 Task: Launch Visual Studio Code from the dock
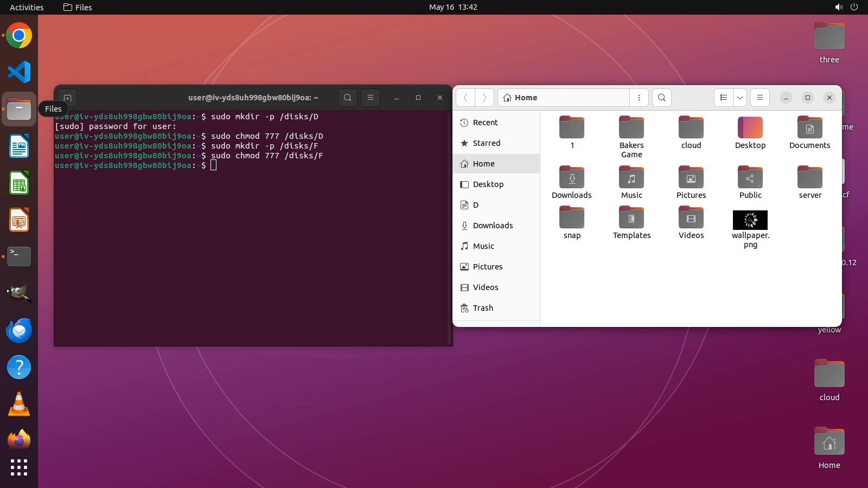pos(19,72)
